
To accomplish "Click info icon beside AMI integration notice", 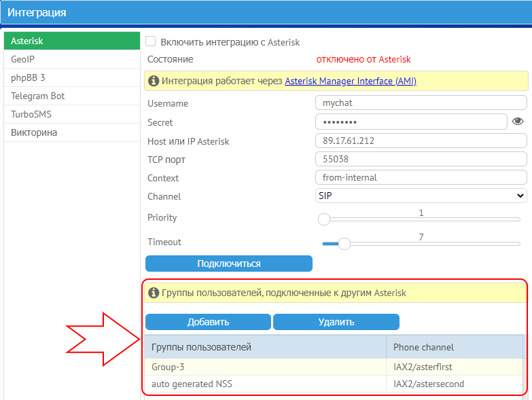I will click(154, 81).
